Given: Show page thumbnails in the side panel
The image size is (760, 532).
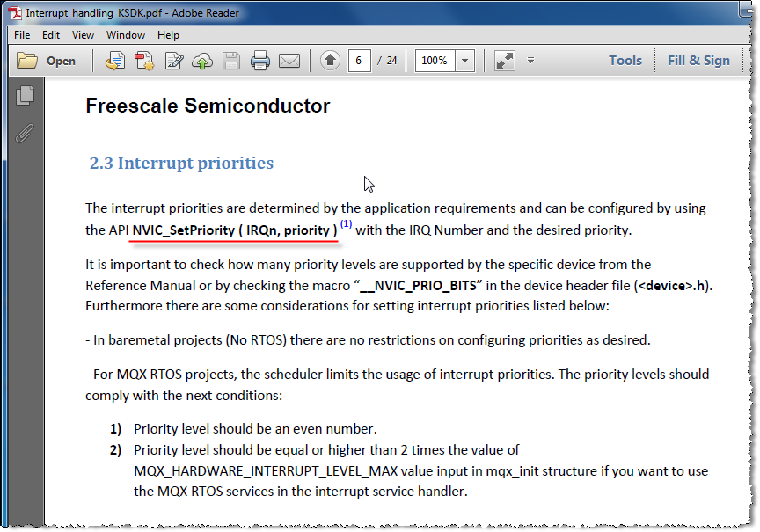Looking at the screenshot, I should [25, 96].
